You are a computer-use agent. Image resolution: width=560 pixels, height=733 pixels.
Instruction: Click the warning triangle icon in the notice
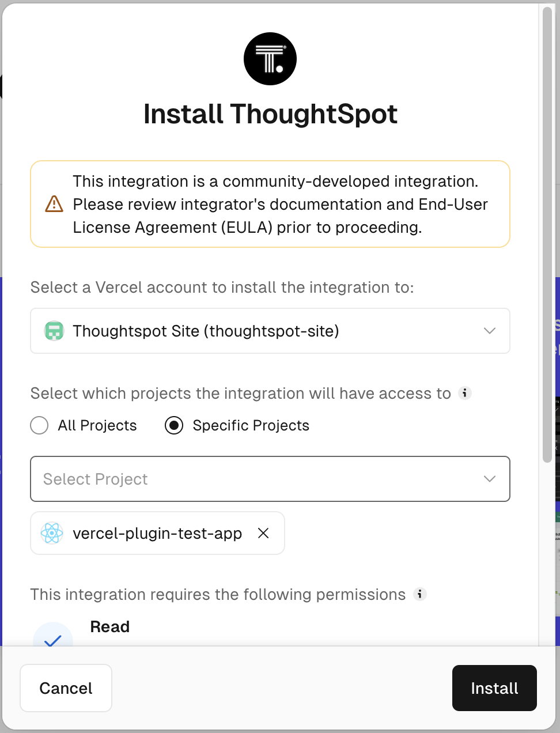pos(54,204)
